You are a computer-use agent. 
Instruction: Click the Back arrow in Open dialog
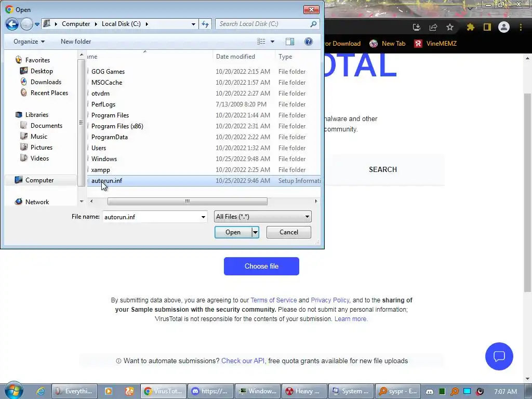point(12,24)
